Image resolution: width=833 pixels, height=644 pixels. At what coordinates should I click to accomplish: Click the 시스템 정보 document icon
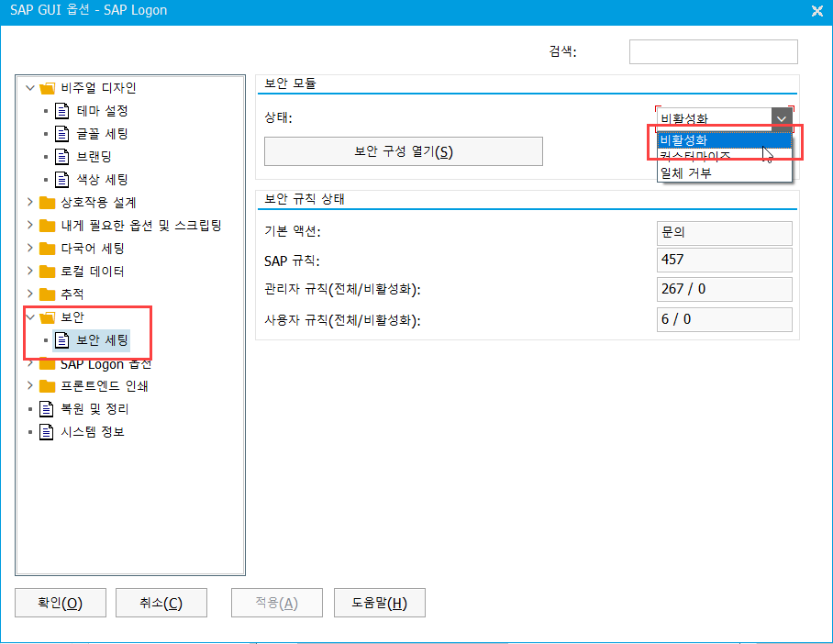coord(47,432)
